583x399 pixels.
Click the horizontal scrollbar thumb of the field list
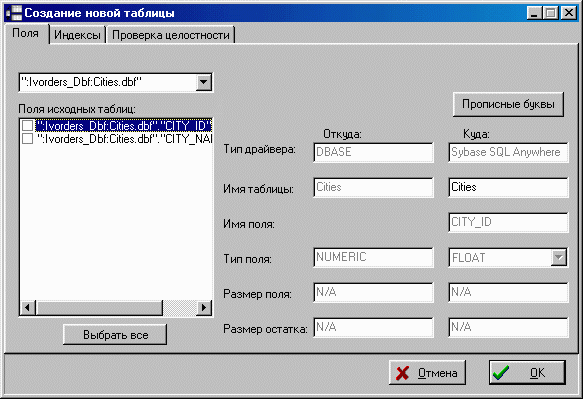(x=99, y=308)
